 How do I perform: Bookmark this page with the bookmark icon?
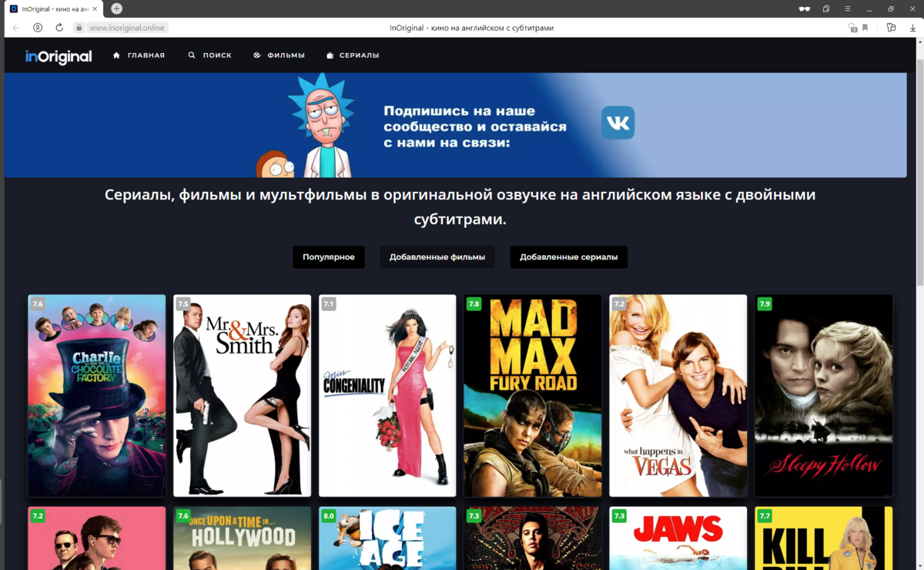pos(865,28)
